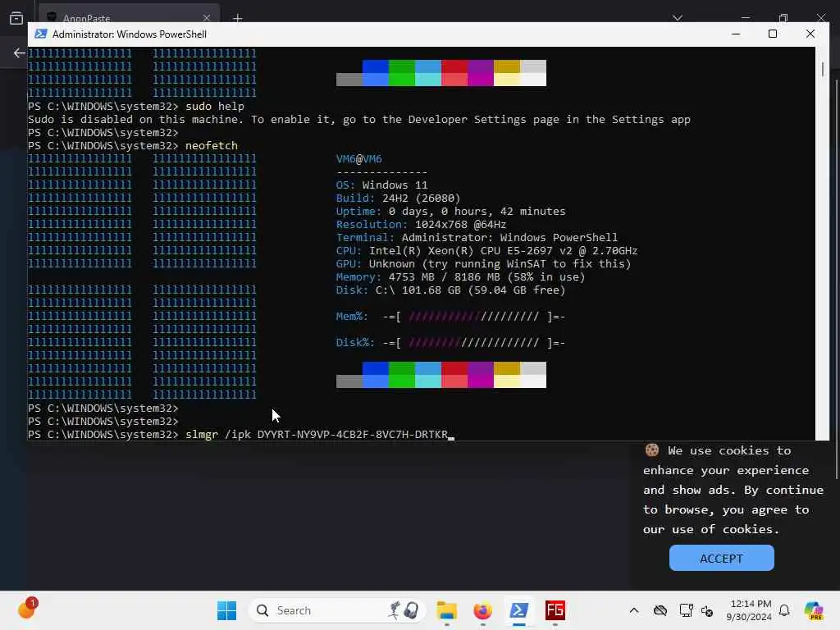Open the browser's list-all-tabs dropdown
This screenshot has width=840, height=630.
(x=677, y=18)
